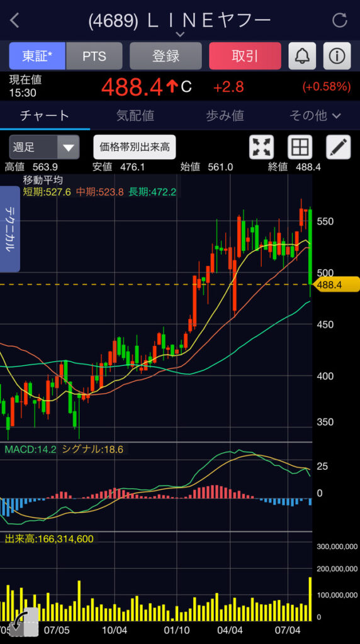Switch to PTS market
The height and width of the screenshot is (644, 360).
tap(94, 56)
